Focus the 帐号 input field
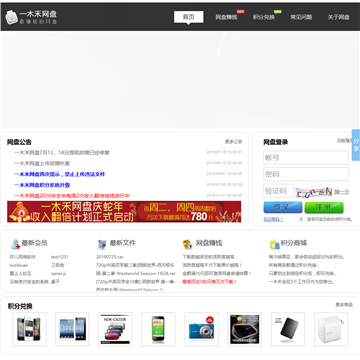The width and height of the screenshot is (360, 360). pyautogui.click(x=306, y=158)
